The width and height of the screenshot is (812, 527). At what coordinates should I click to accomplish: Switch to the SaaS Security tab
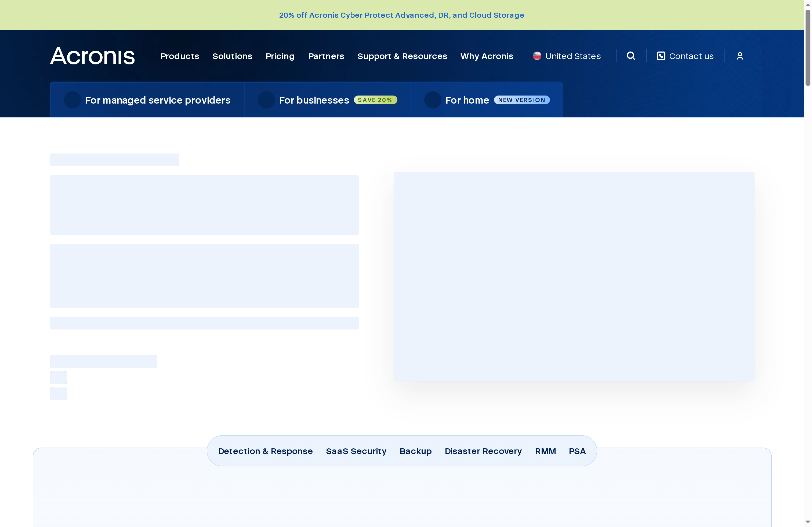pyautogui.click(x=356, y=451)
